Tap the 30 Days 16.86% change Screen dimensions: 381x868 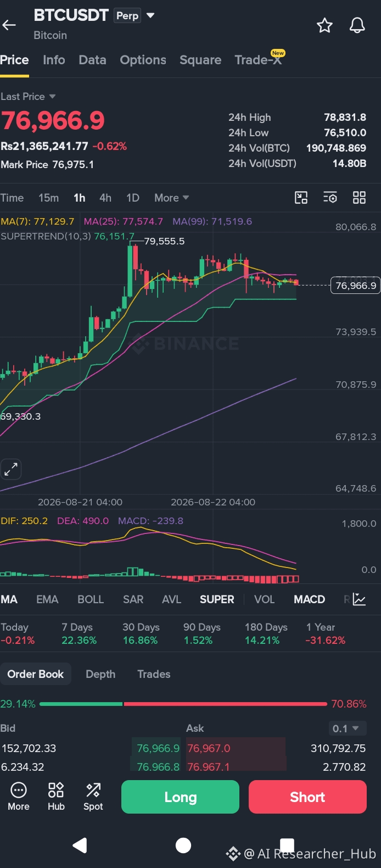click(x=141, y=633)
